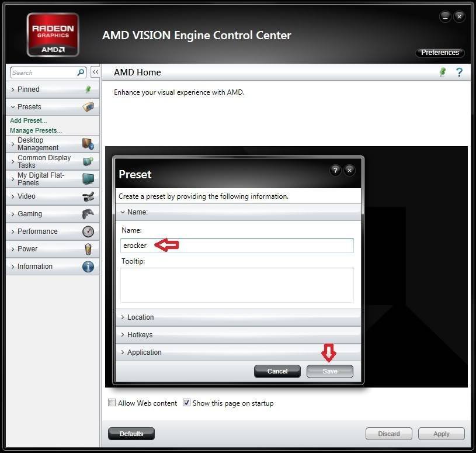Click the Radeon Graphics AMD logo

[x=53, y=35]
